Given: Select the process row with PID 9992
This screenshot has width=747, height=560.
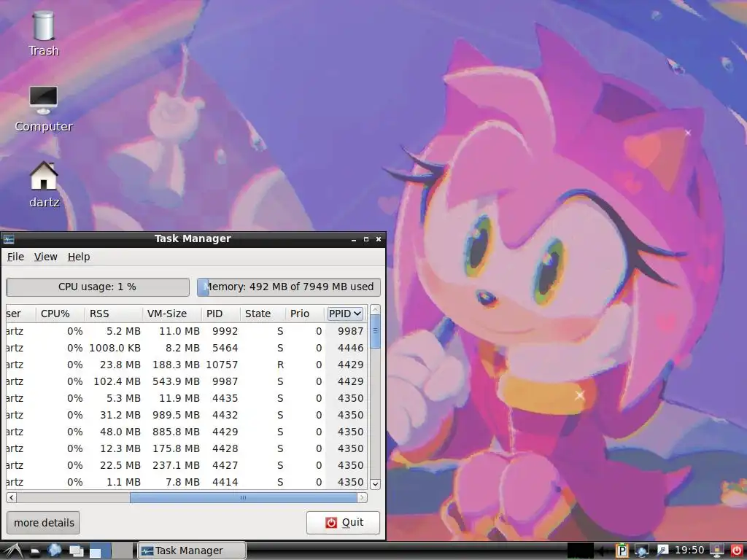Looking at the screenshot, I should pos(186,331).
